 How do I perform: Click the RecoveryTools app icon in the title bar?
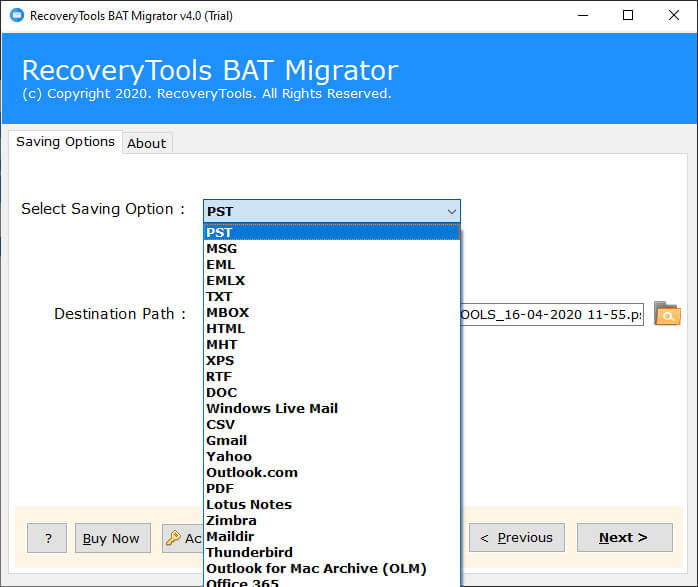pos(17,15)
